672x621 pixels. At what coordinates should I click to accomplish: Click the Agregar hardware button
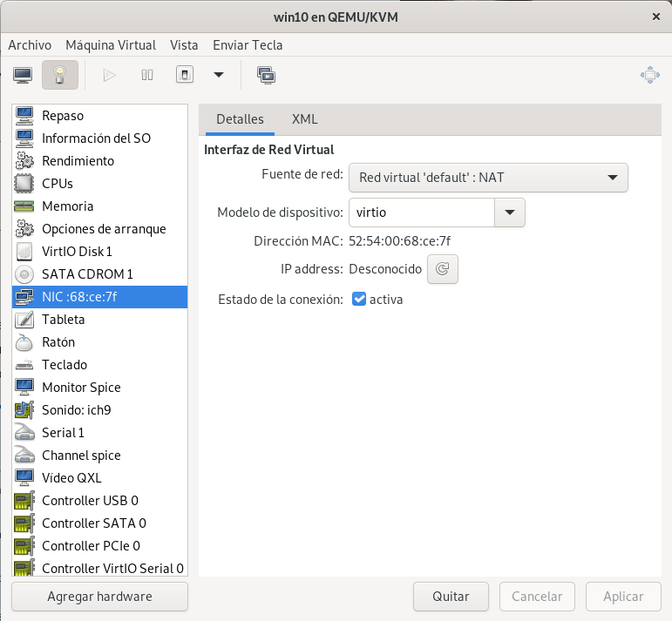(99, 597)
